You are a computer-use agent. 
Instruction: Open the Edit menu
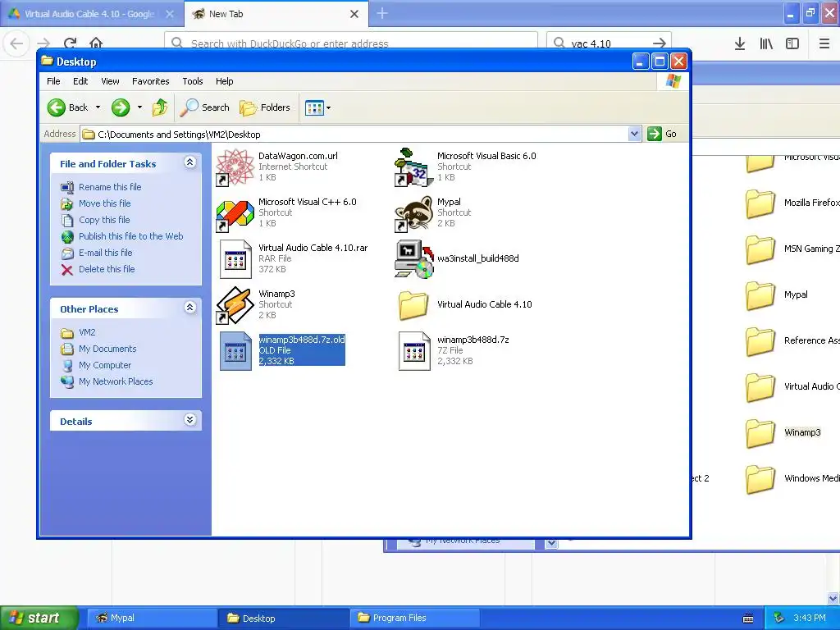80,81
